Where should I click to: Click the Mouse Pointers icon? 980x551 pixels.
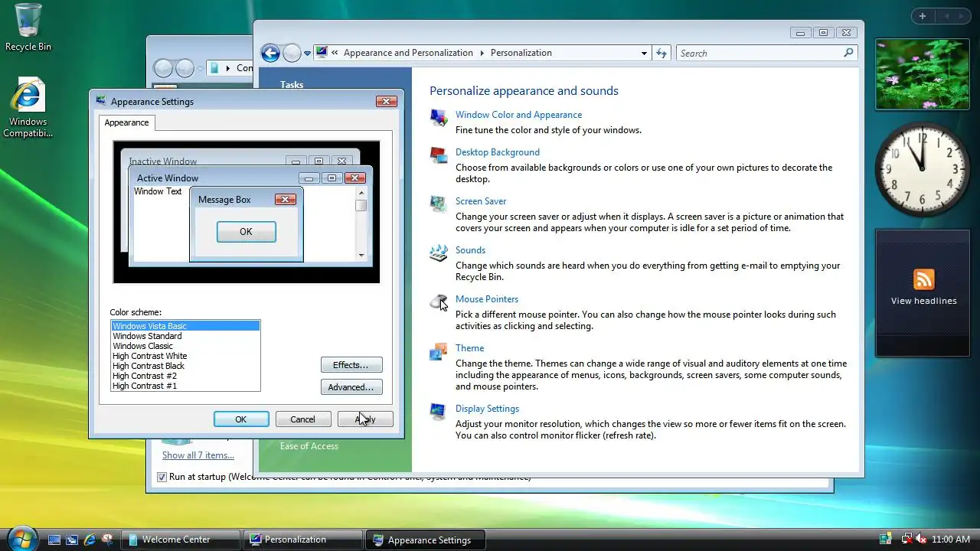tap(439, 302)
